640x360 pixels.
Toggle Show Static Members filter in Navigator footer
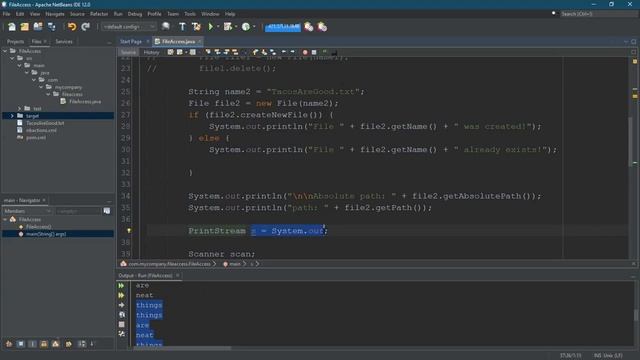(x=32, y=344)
